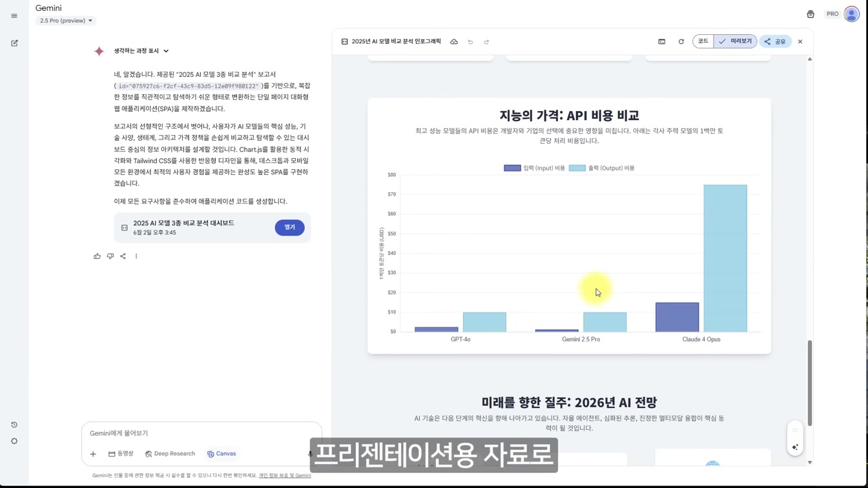Share the chat response
The height and width of the screenshot is (488, 868).
pyautogui.click(x=123, y=256)
